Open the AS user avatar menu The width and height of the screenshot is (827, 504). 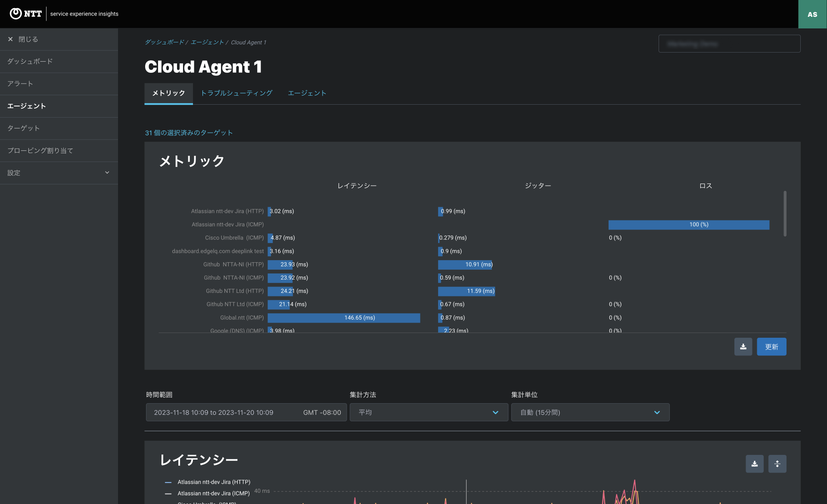coord(812,14)
